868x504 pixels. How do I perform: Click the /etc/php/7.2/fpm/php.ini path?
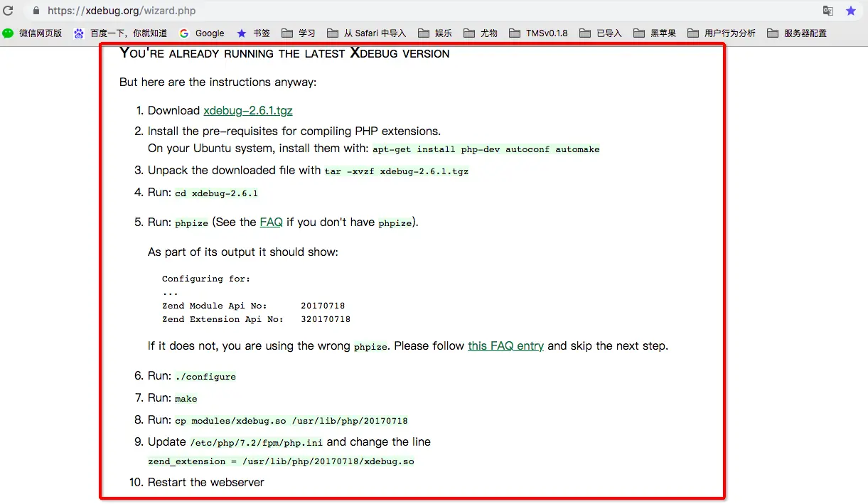click(x=257, y=443)
